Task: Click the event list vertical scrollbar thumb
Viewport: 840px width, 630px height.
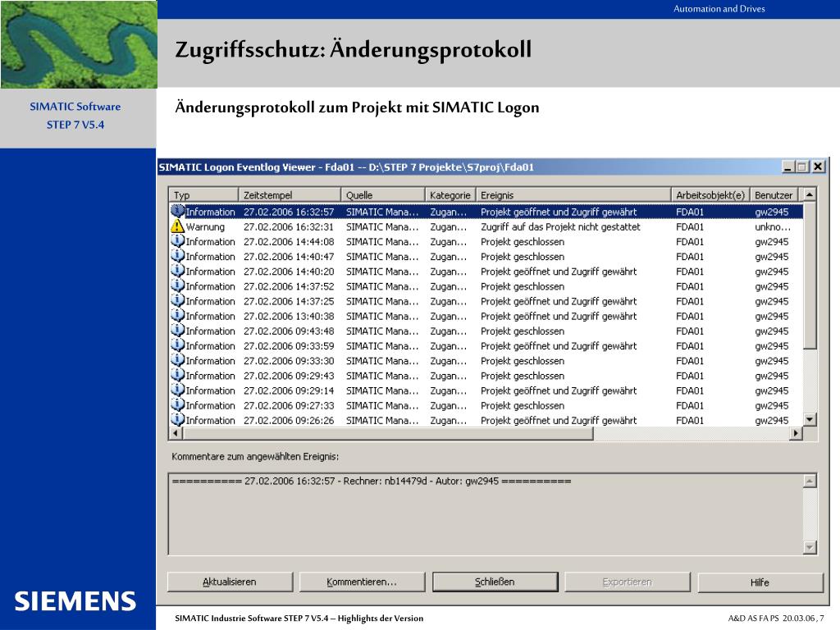Action: (810, 276)
